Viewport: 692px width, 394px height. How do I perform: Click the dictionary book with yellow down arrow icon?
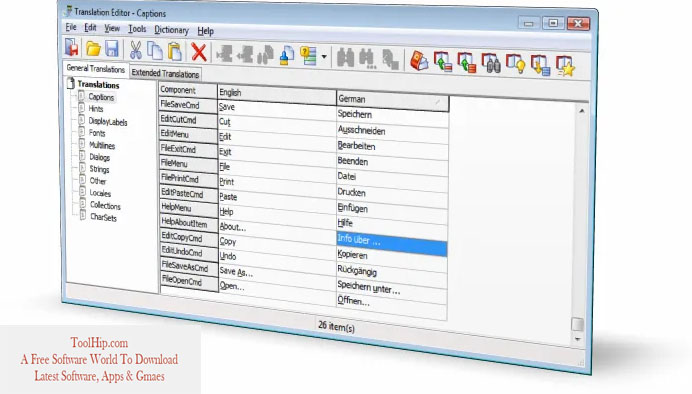click(540, 66)
